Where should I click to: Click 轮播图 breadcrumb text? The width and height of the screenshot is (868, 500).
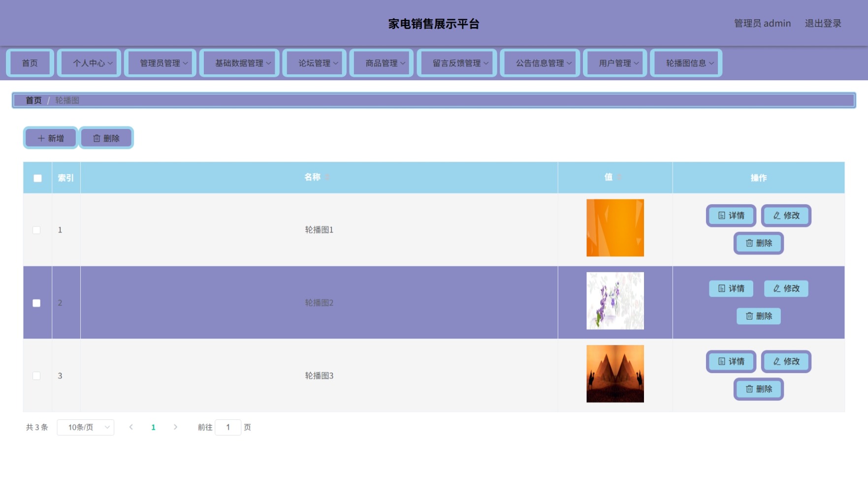click(67, 100)
